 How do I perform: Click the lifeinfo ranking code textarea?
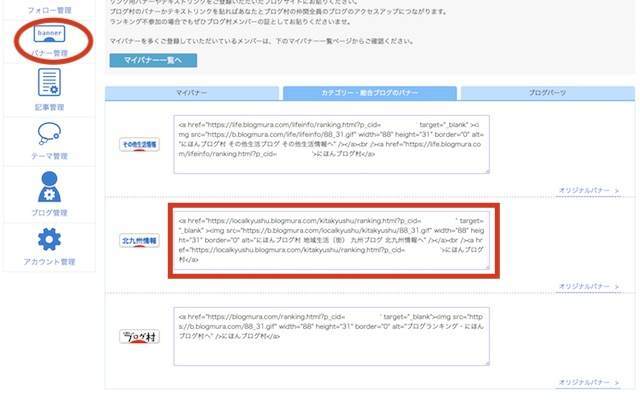click(x=331, y=144)
